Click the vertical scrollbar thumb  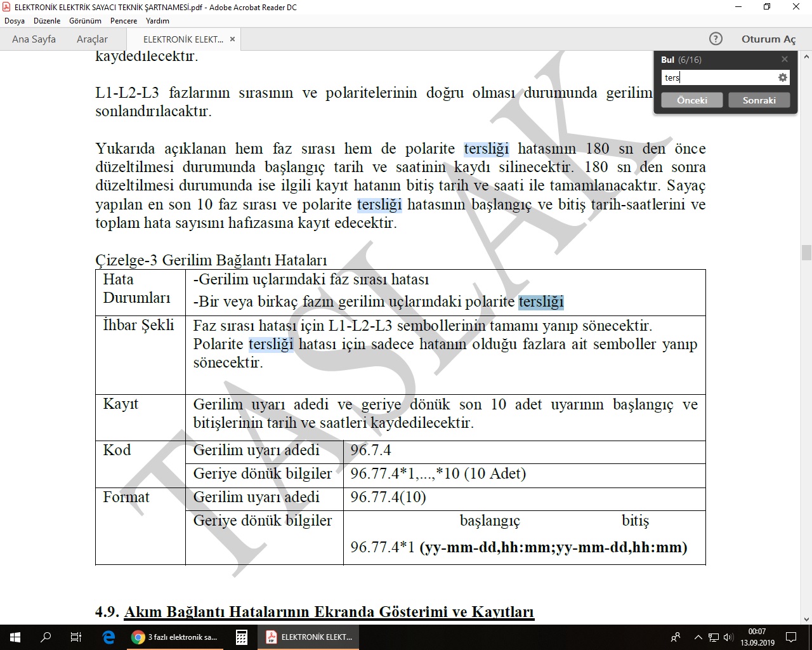806,252
